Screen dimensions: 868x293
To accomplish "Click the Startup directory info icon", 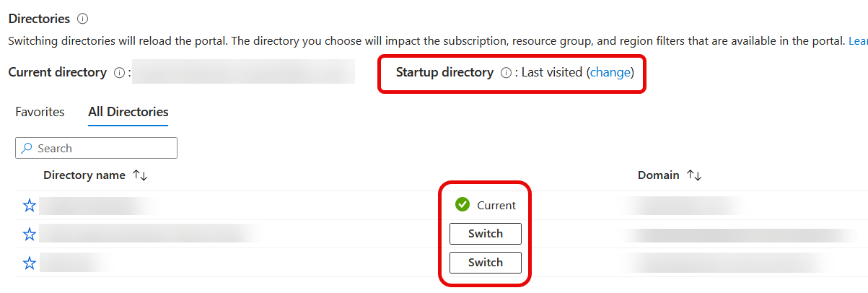I will point(506,73).
